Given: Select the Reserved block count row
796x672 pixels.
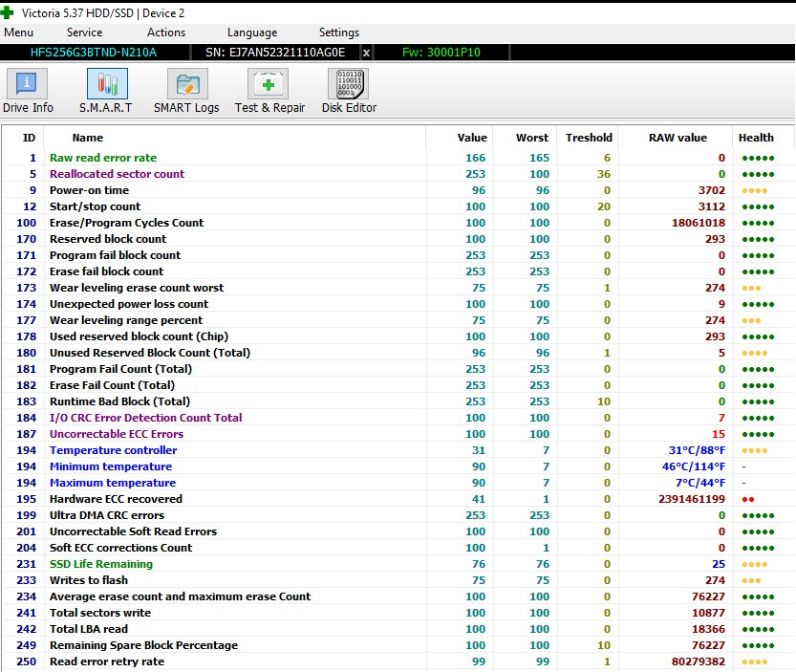Looking at the screenshot, I should [x=398, y=239].
